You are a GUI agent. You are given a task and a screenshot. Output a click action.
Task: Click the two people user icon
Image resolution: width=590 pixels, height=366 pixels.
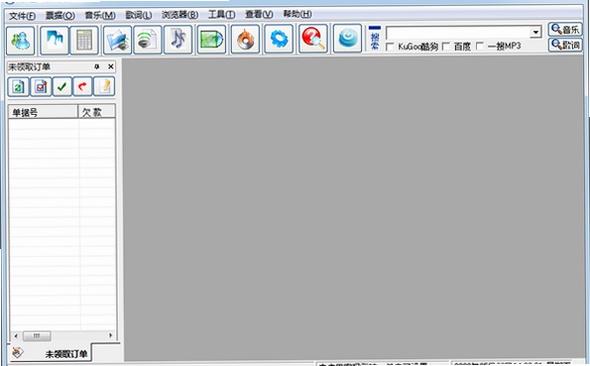tap(21, 41)
